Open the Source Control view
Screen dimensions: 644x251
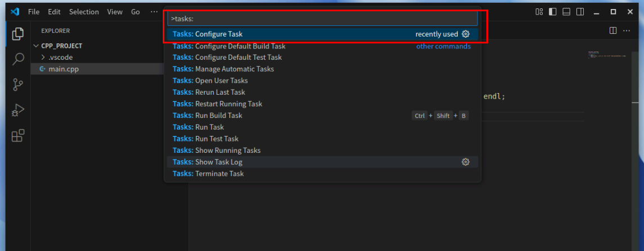coord(18,85)
